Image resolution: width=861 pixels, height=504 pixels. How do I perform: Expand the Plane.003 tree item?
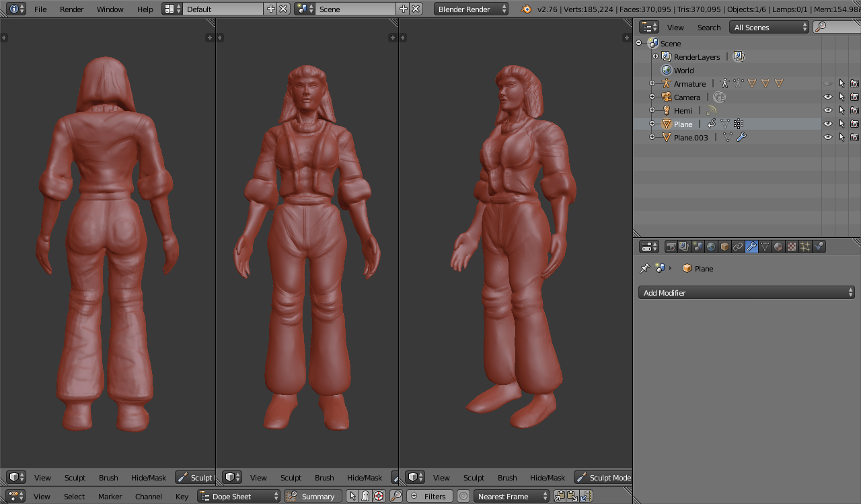[652, 137]
